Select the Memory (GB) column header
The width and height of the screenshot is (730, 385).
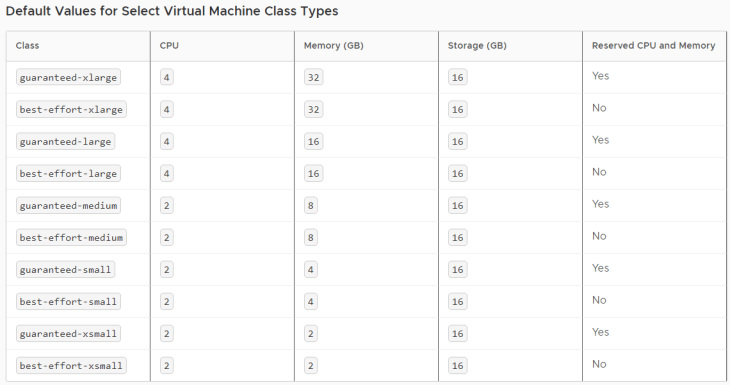coord(333,46)
